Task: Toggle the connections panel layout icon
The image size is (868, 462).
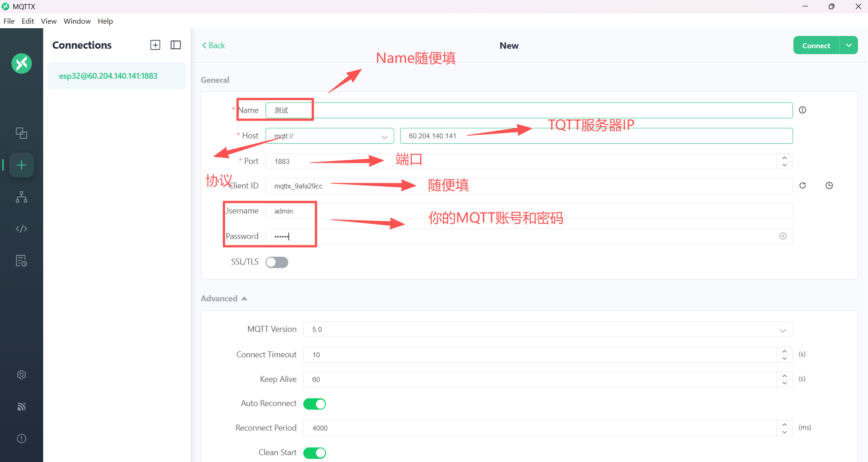Action: tap(176, 45)
